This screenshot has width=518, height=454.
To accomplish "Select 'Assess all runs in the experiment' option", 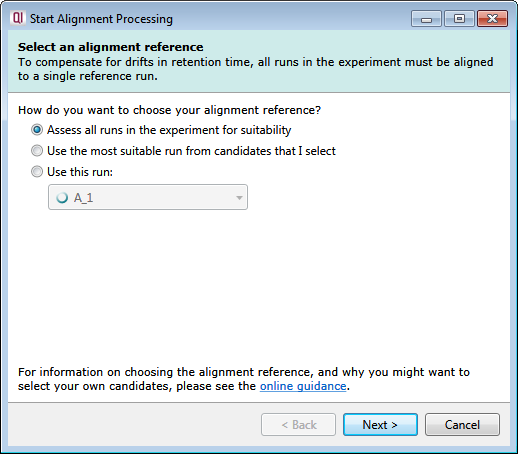I will 37,130.
